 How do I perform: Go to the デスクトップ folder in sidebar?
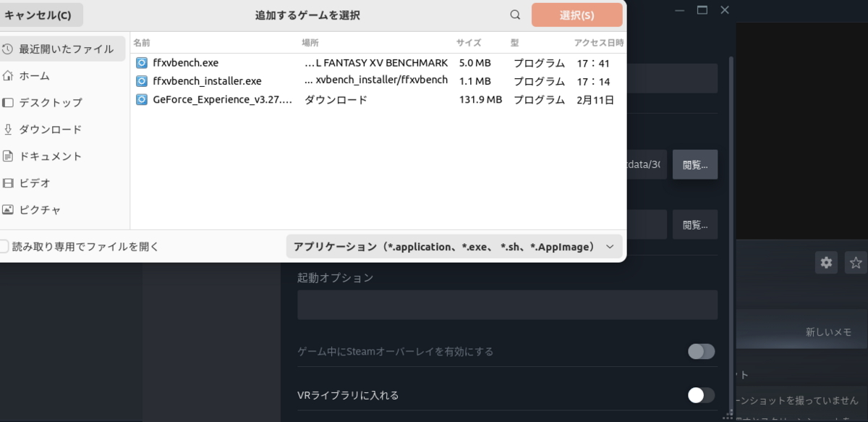coord(61,103)
